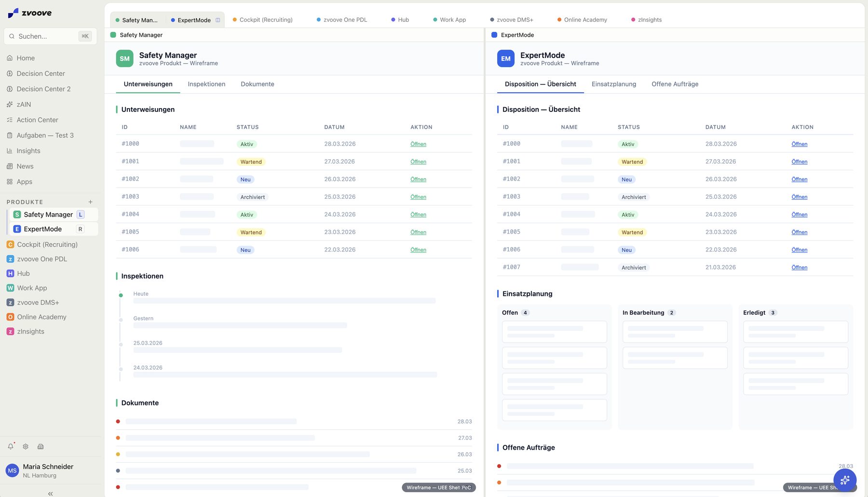This screenshot has height=497, width=868.
Task: Switch to the Online Academy tab
Action: tap(582, 20)
